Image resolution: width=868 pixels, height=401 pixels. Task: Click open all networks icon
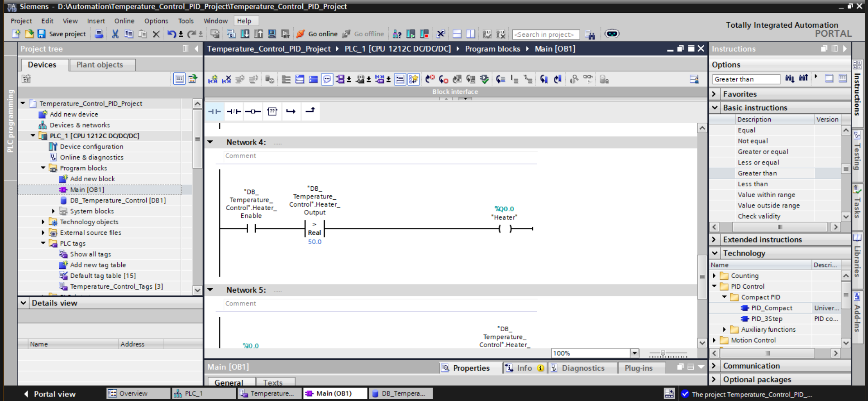[x=300, y=79]
